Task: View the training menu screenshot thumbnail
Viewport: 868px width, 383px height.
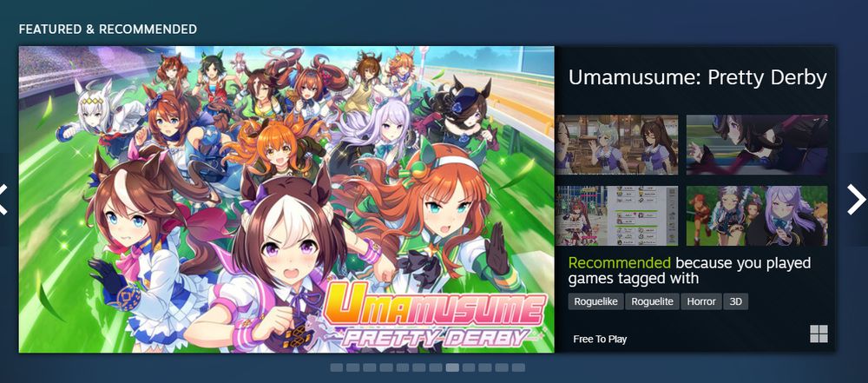Action: (616, 215)
